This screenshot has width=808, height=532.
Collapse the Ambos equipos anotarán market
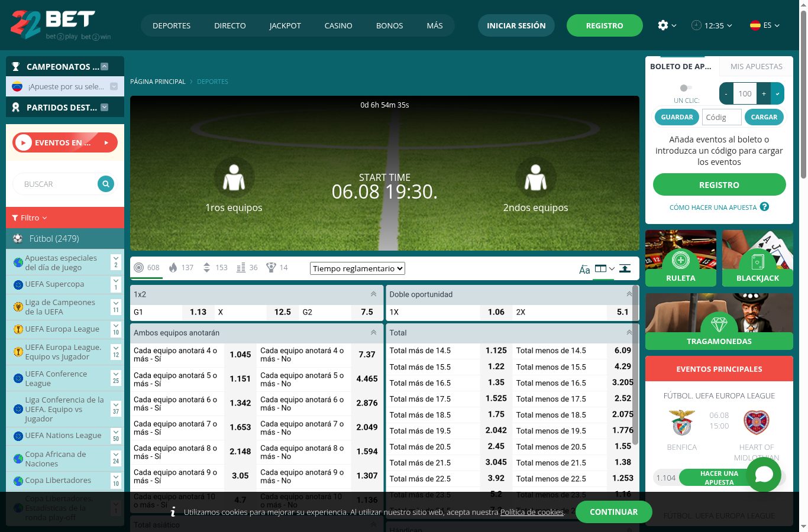(373, 332)
